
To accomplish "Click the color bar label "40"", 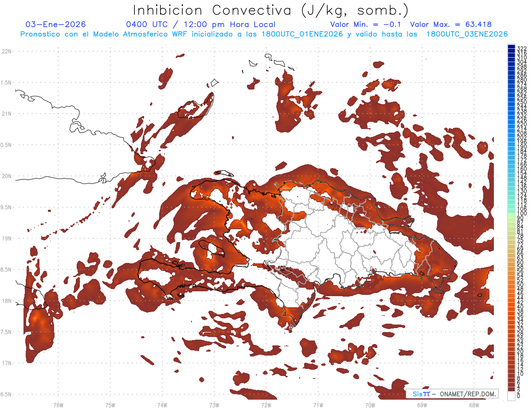I will point(520,307).
